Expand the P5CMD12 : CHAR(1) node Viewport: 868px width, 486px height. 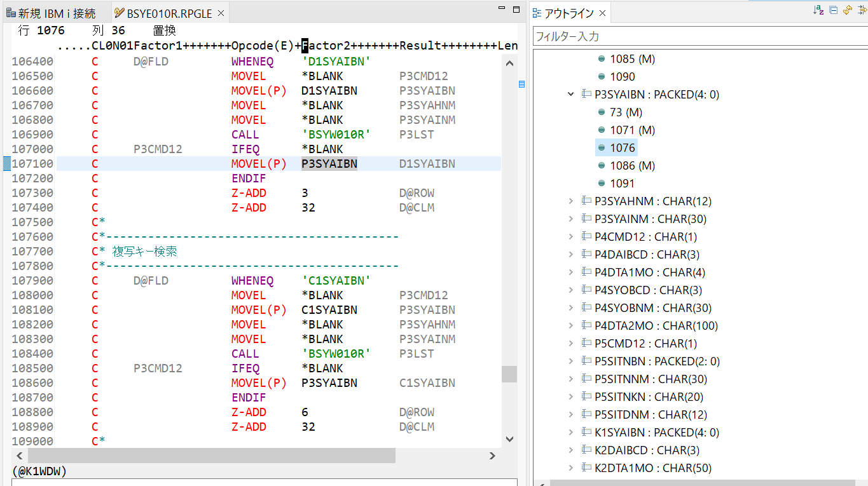point(571,343)
